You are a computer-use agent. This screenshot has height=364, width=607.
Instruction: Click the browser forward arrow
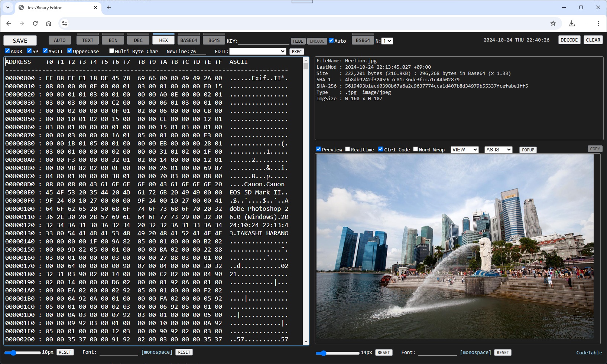coord(22,23)
